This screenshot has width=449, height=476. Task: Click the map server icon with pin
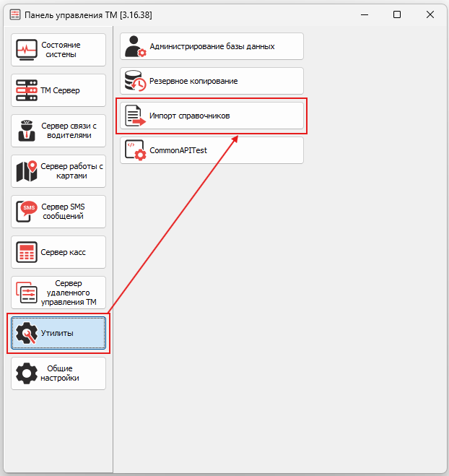coord(27,171)
